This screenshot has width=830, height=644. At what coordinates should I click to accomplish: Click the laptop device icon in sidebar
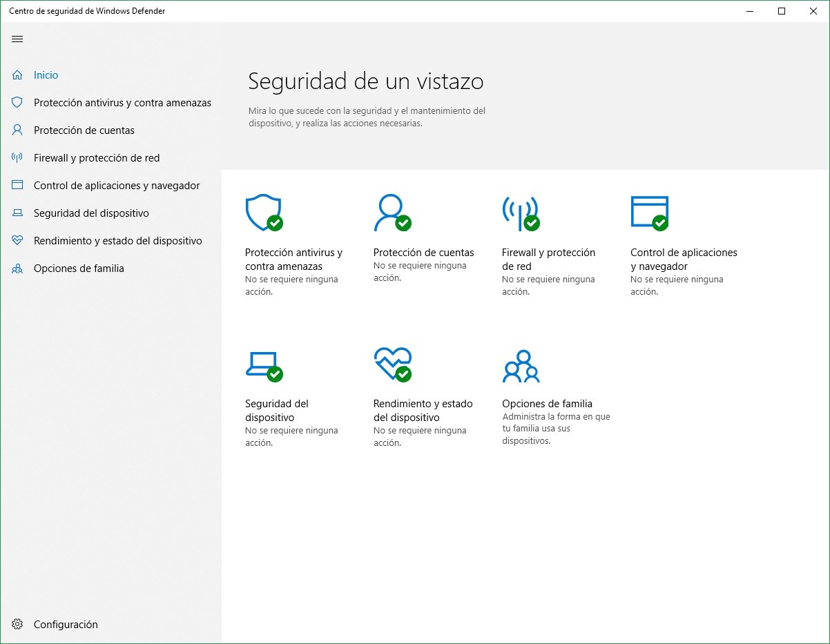click(x=17, y=213)
